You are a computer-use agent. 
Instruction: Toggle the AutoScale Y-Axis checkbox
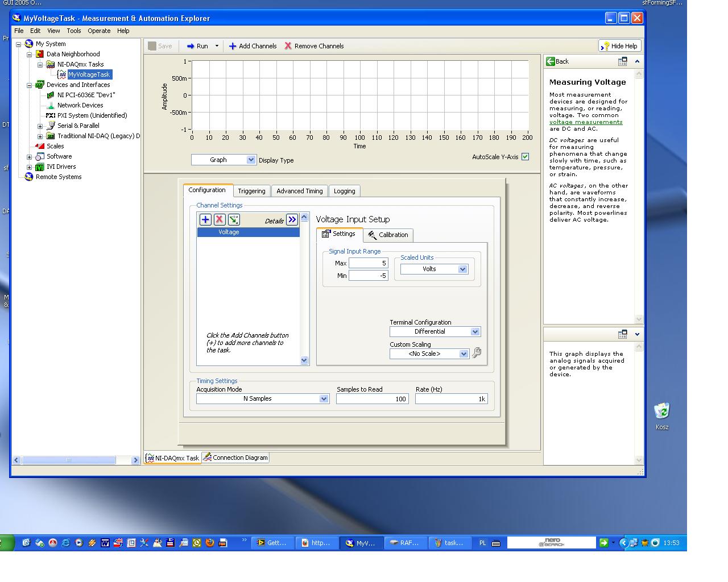[x=525, y=157]
